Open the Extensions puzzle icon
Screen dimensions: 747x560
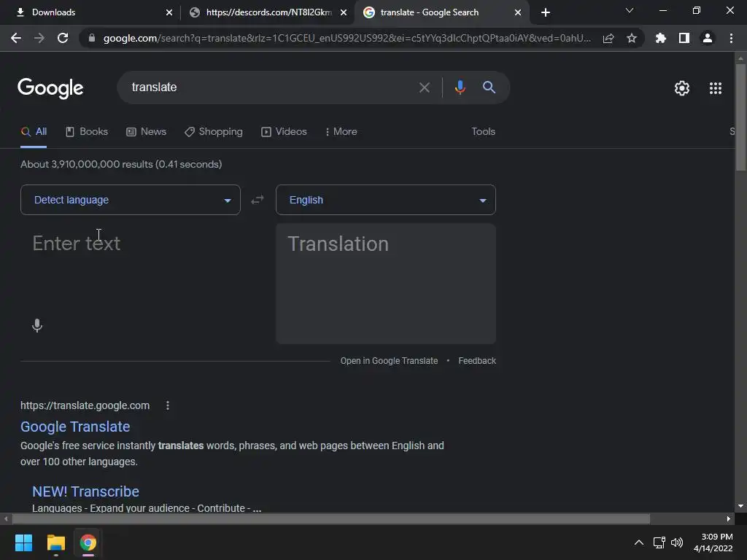661,38
